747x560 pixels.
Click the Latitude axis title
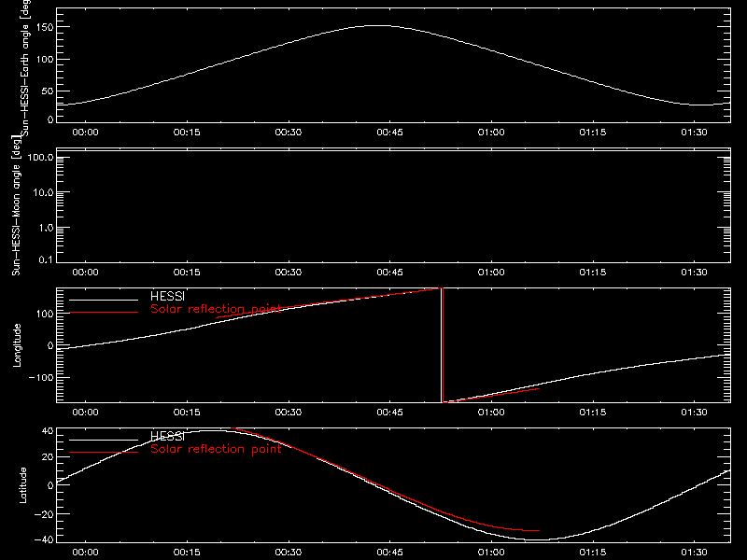pos(22,485)
